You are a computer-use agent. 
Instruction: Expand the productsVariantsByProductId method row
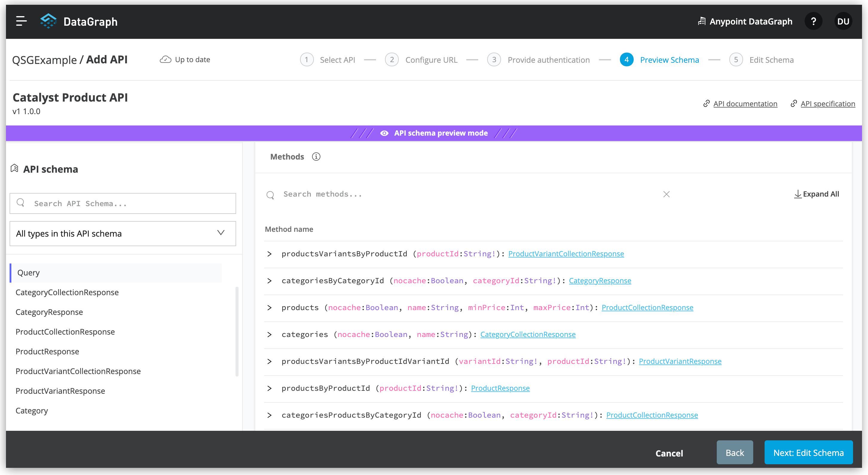point(269,254)
